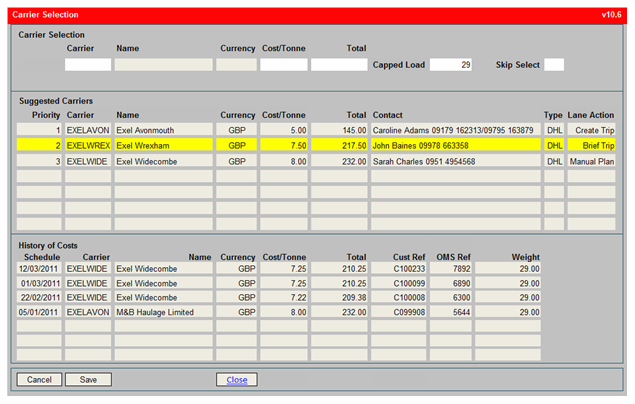
Task: Click history schedule date 05/01/2011
Action: (x=39, y=312)
